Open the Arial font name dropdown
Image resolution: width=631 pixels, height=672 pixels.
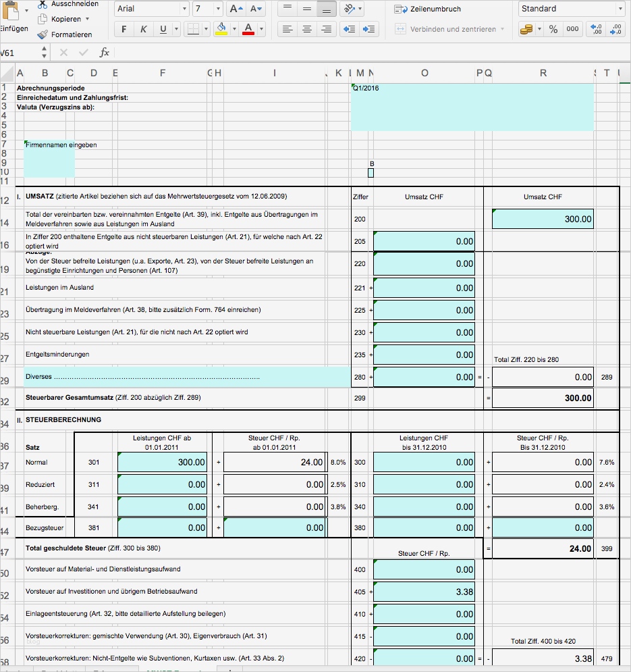pyautogui.click(x=151, y=9)
